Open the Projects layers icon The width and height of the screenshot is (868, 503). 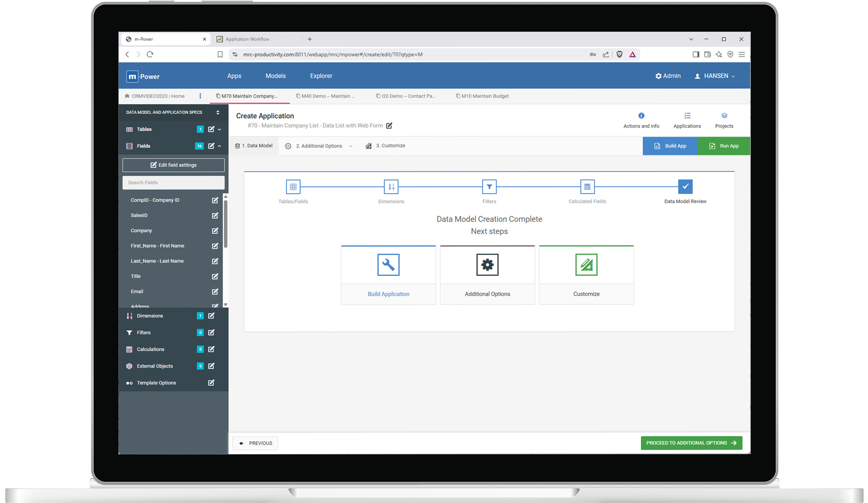tap(724, 116)
